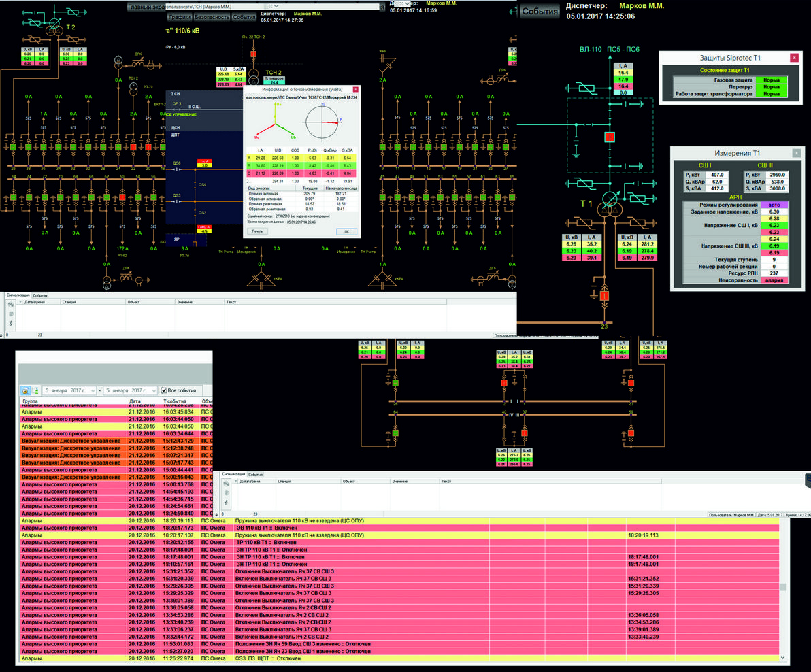Select QS6 disconnector in ЩПТ panel
Screen dimensions: 811x672
[x=177, y=169]
